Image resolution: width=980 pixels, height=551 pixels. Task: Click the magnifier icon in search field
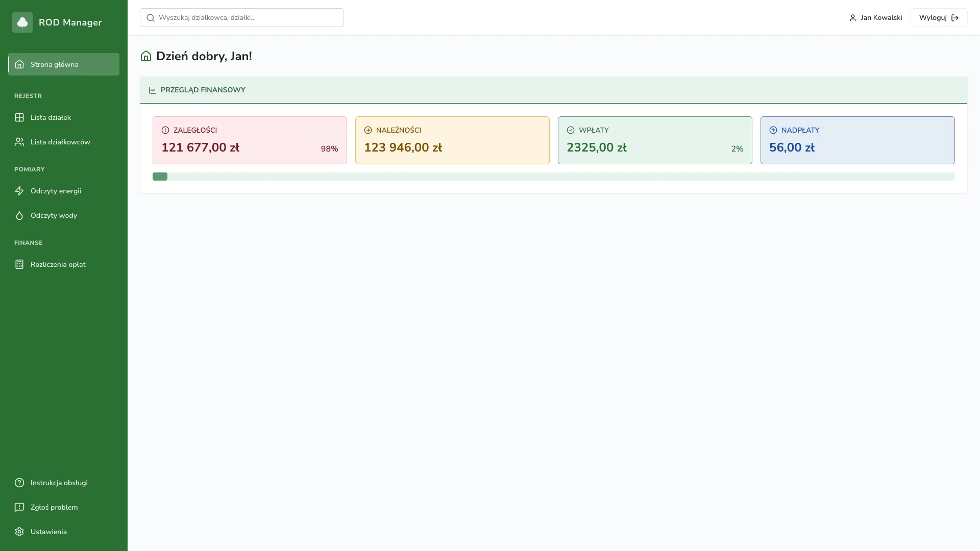click(x=151, y=18)
